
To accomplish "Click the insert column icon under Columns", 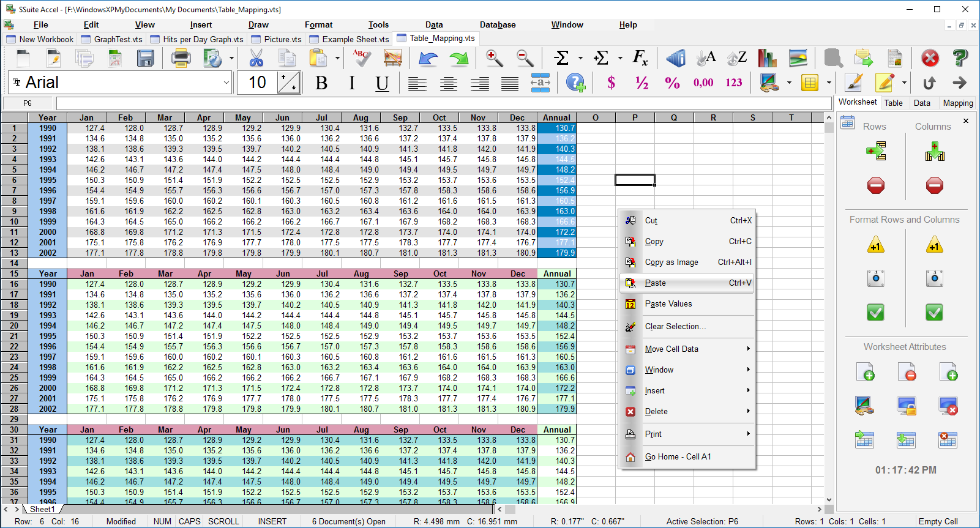I will [935, 151].
